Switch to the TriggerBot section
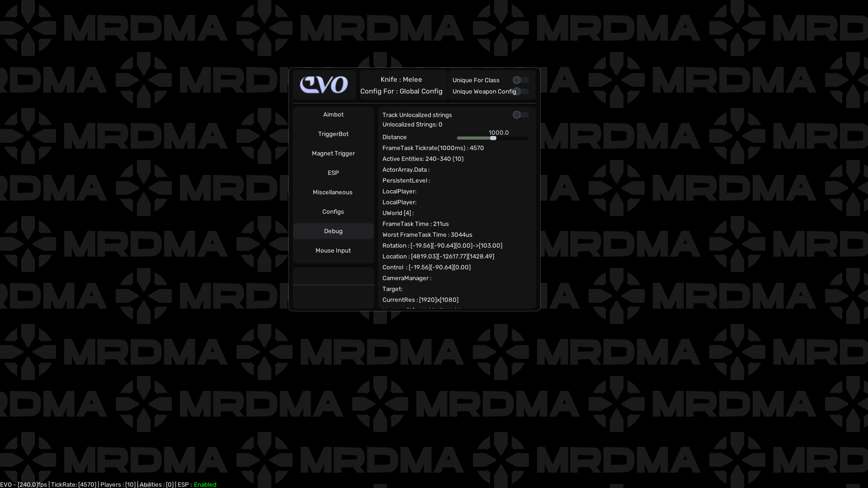This screenshot has width=868, height=488. (333, 134)
